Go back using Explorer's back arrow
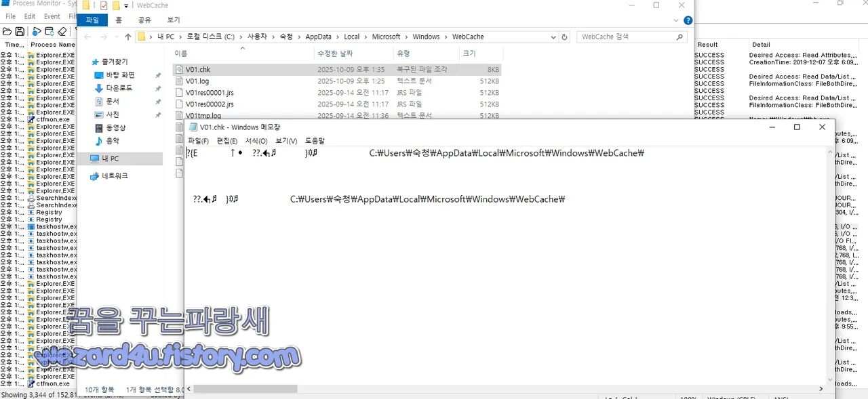This screenshot has height=399, width=868. (87, 37)
